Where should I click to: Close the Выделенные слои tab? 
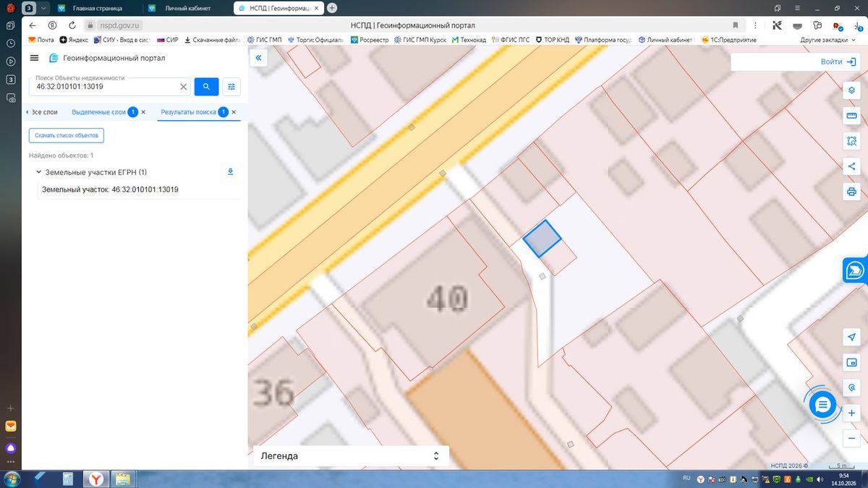pyautogui.click(x=143, y=112)
